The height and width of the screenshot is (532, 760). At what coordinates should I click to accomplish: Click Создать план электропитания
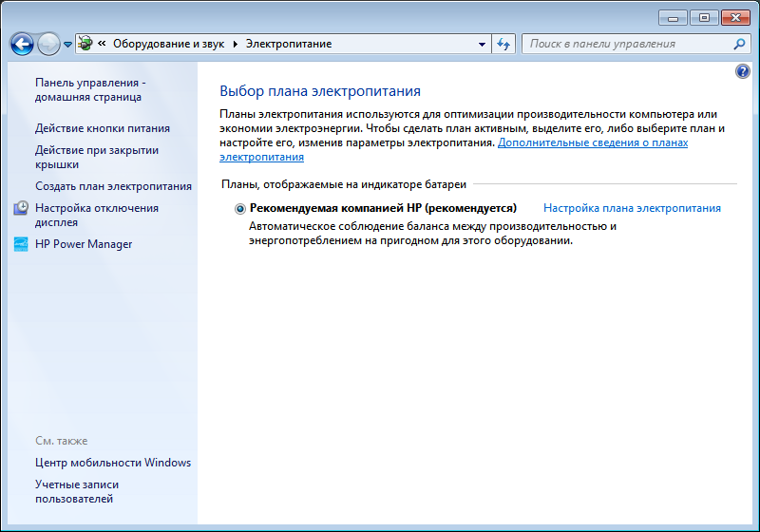113,186
